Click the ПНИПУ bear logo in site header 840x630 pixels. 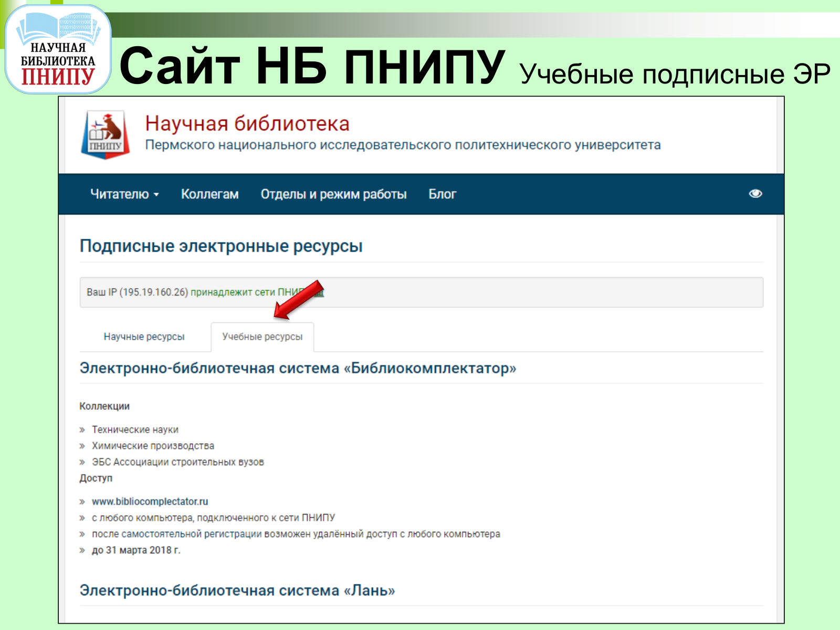click(106, 134)
